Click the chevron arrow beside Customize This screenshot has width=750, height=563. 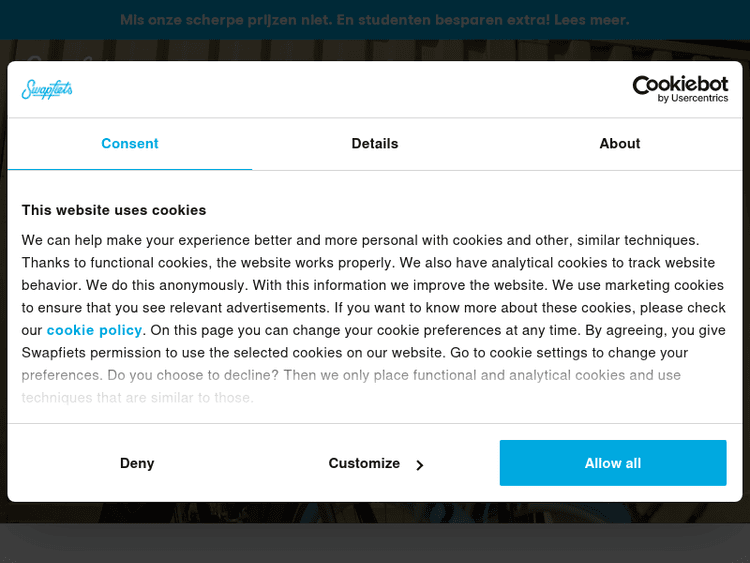pos(420,465)
